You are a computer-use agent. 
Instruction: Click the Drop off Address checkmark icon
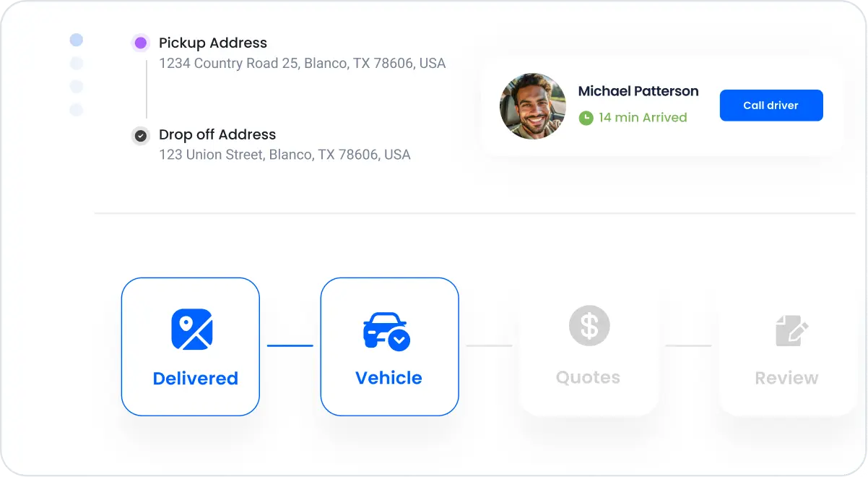point(141,135)
